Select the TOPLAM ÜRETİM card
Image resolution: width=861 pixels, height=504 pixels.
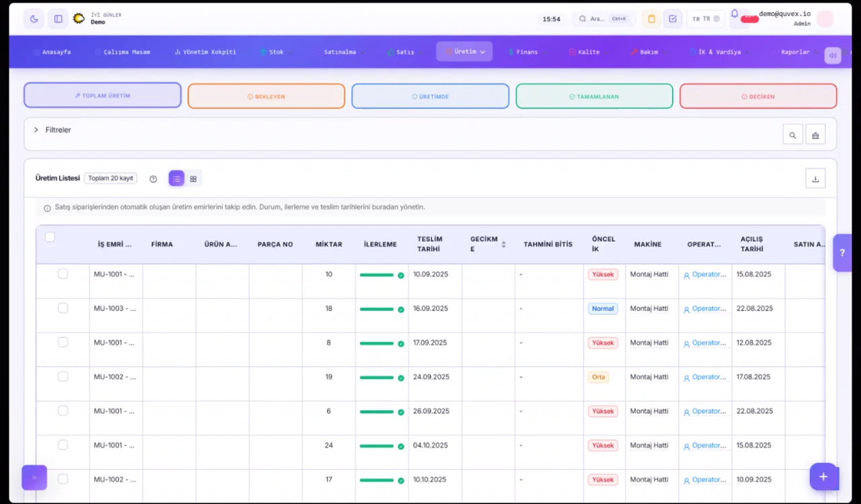point(102,95)
